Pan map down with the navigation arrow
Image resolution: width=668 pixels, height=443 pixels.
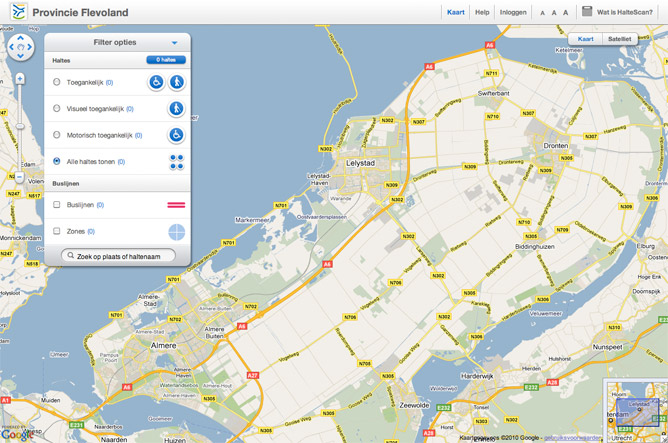click(x=20, y=56)
